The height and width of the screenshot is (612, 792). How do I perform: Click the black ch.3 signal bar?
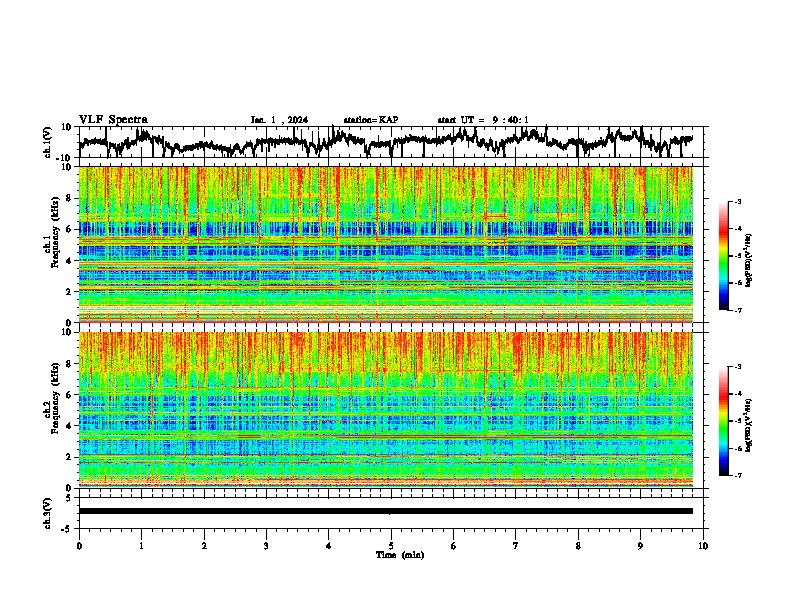(386, 511)
